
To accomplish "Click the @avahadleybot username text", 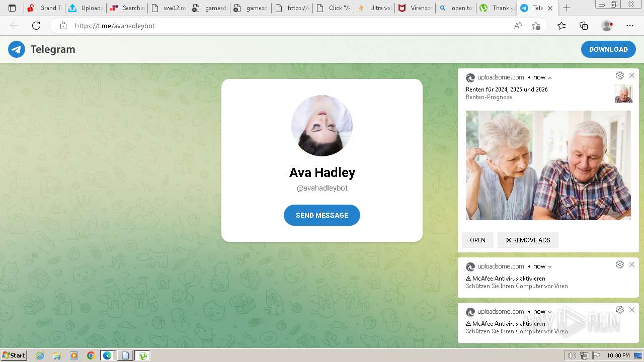I will coord(322,188).
